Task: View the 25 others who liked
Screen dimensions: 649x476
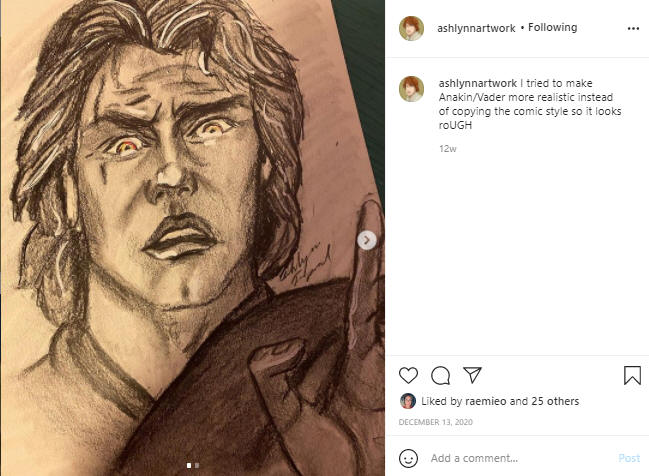Action: [x=554, y=401]
